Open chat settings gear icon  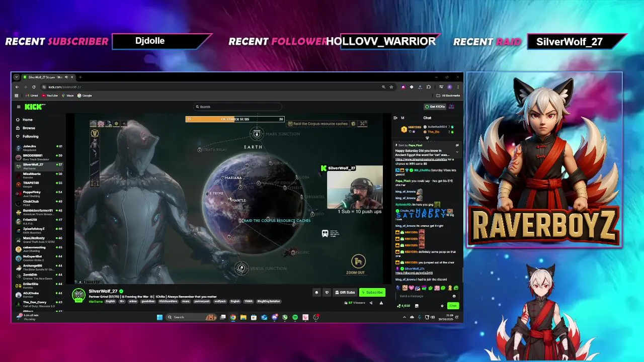coord(442,306)
